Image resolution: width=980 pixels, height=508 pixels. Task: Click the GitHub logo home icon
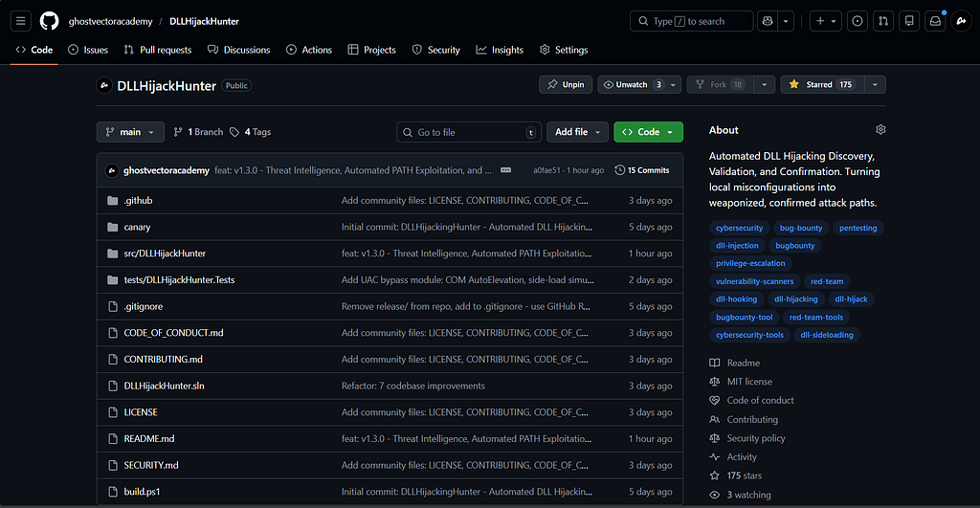point(50,21)
